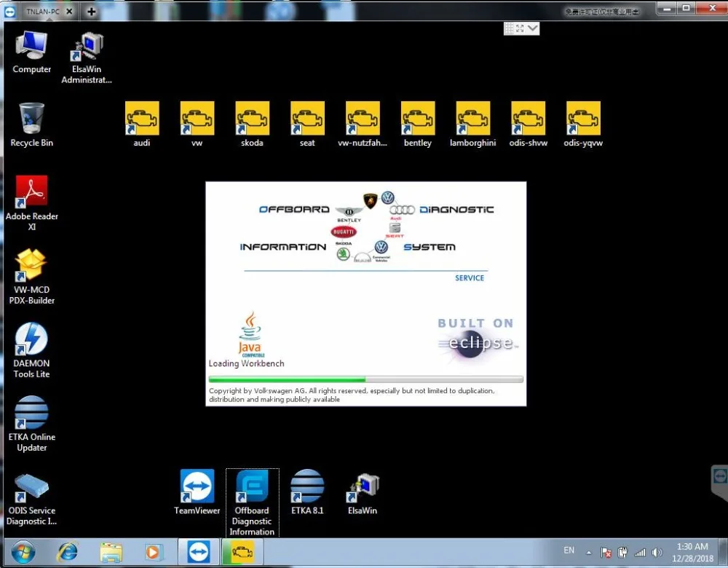Show hidden tray icons arrow

(589, 552)
